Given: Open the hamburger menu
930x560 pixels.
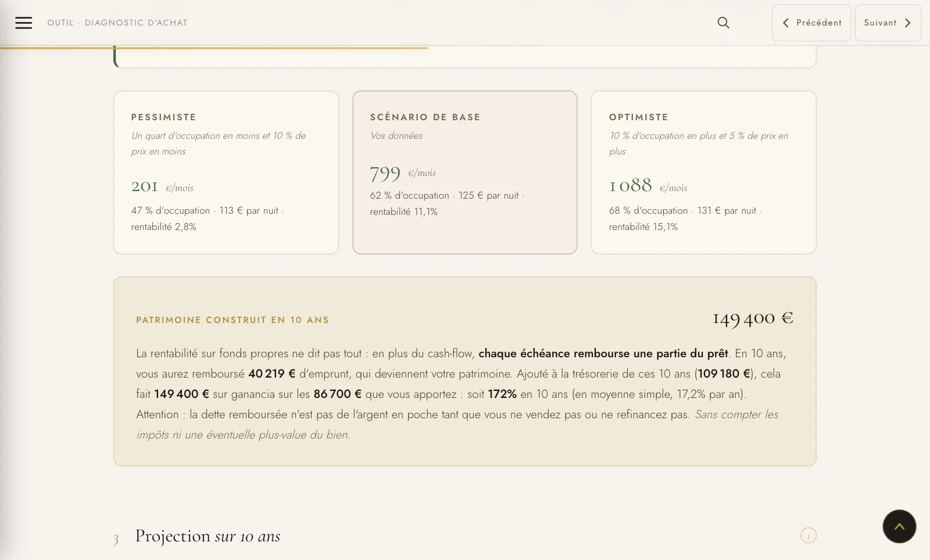Looking at the screenshot, I should point(23,23).
